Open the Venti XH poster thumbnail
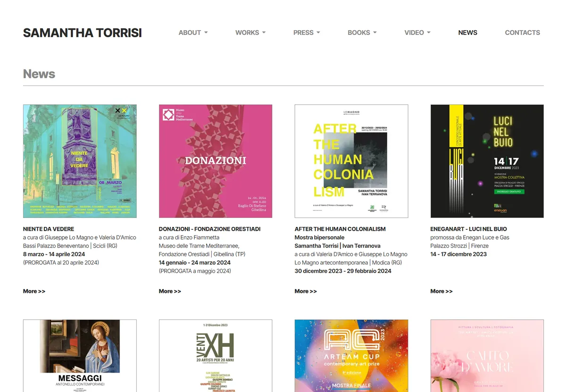Viewport: 566px width, 392px height. [216, 356]
